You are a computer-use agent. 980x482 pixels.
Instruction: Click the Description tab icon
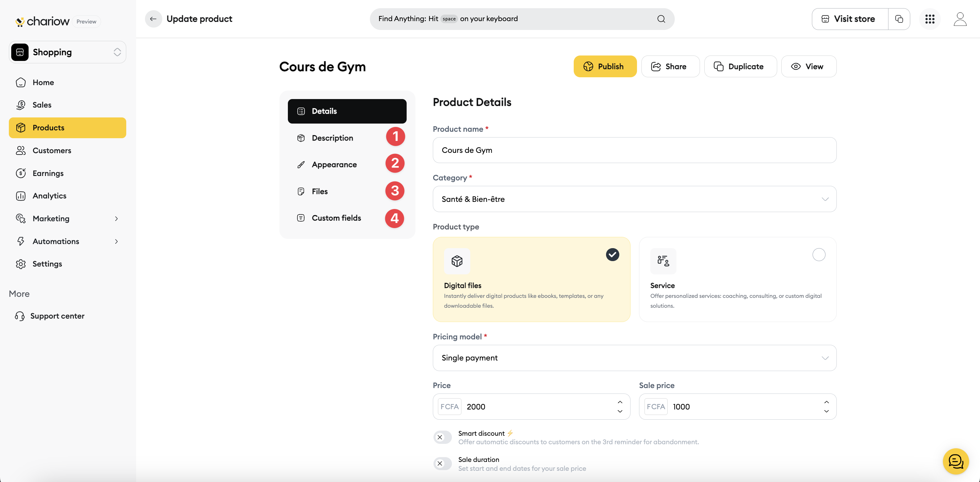301,138
